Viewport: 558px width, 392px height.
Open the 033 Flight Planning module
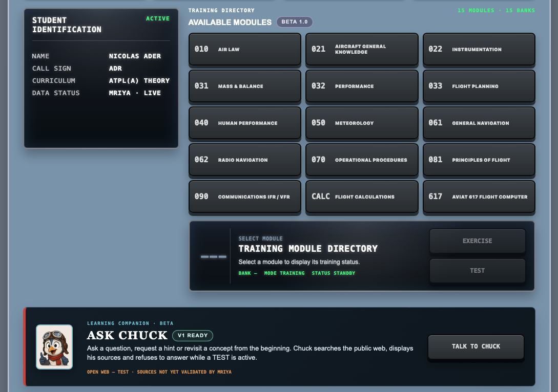tap(479, 86)
